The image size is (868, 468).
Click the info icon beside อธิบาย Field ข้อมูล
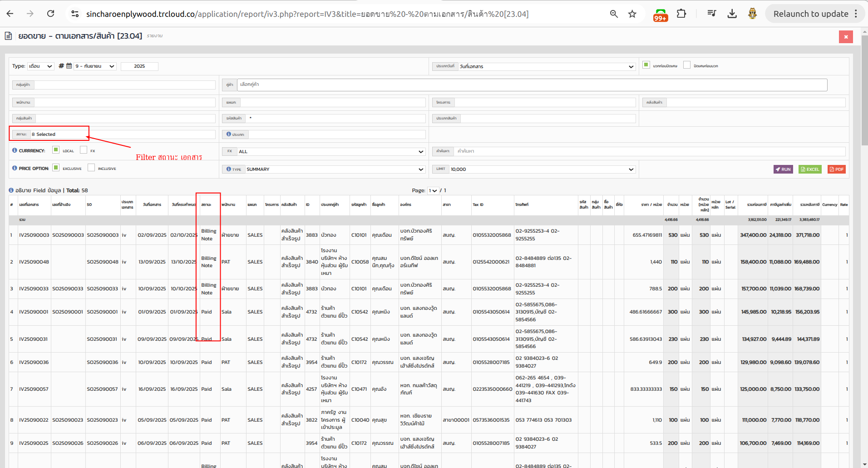11,190
